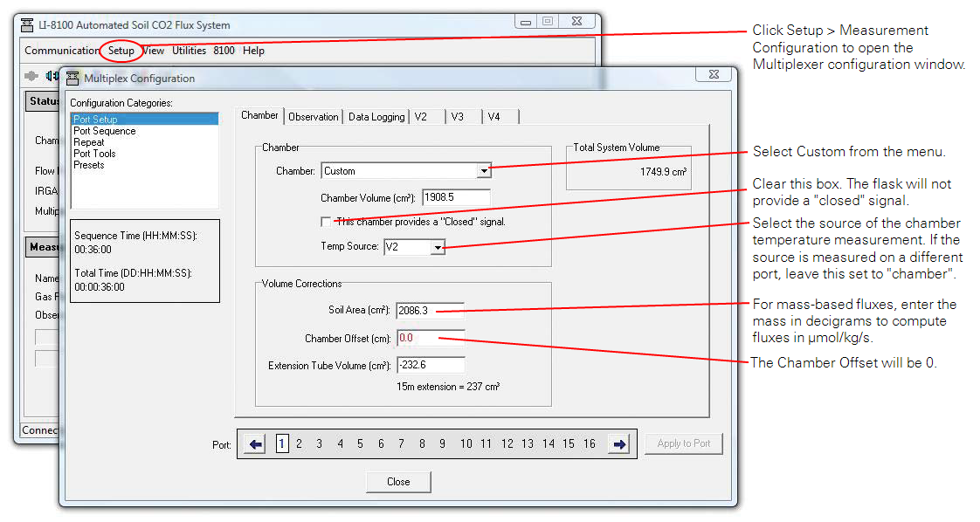This screenshot has width=980, height=522.
Task: Select port 16
Action: click(x=590, y=444)
